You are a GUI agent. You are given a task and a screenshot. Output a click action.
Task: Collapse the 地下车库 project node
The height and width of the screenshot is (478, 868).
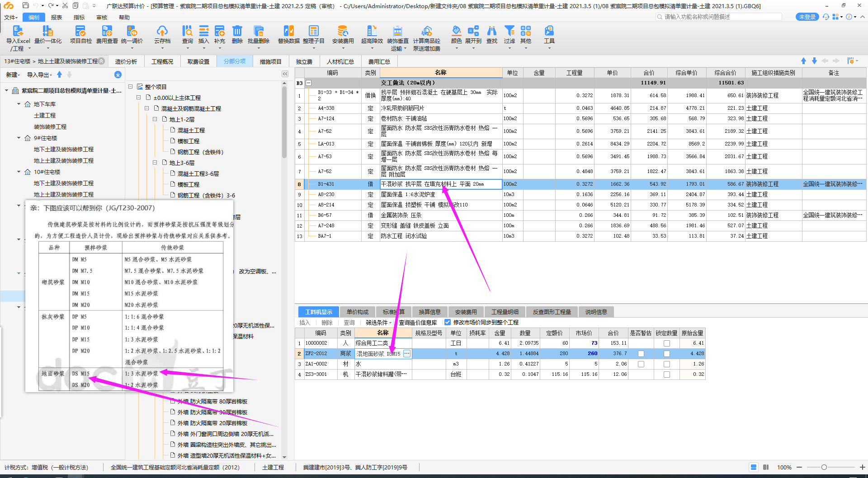[19, 104]
